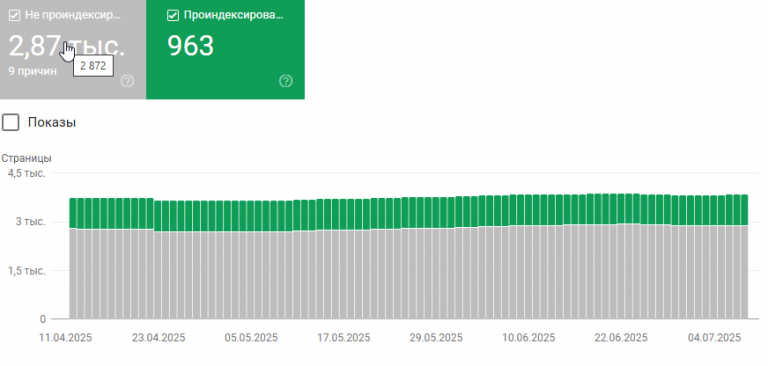
Task: Click the 2 872 tooltip value
Action: click(93, 66)
